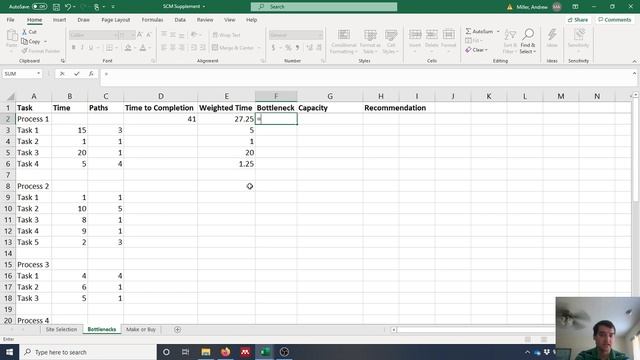
Task: Click the Share button
Action: (x=578, y=20)
